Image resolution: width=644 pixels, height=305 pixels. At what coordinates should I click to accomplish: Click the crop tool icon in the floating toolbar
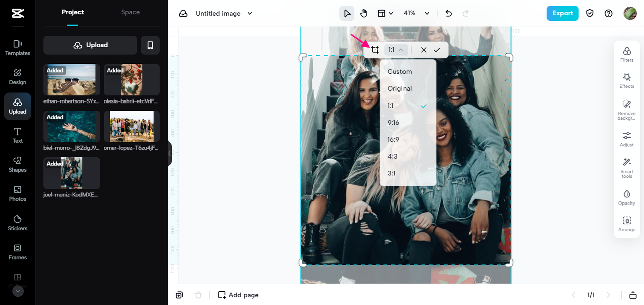point(375,50)
